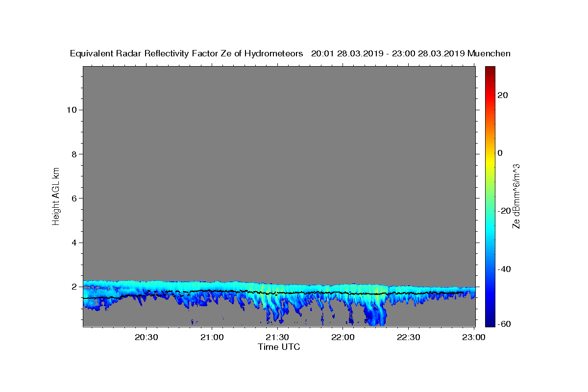Viewport: 588px width, 392px height.
Task: Click the height tick label "6"
Action: point(73,198)
